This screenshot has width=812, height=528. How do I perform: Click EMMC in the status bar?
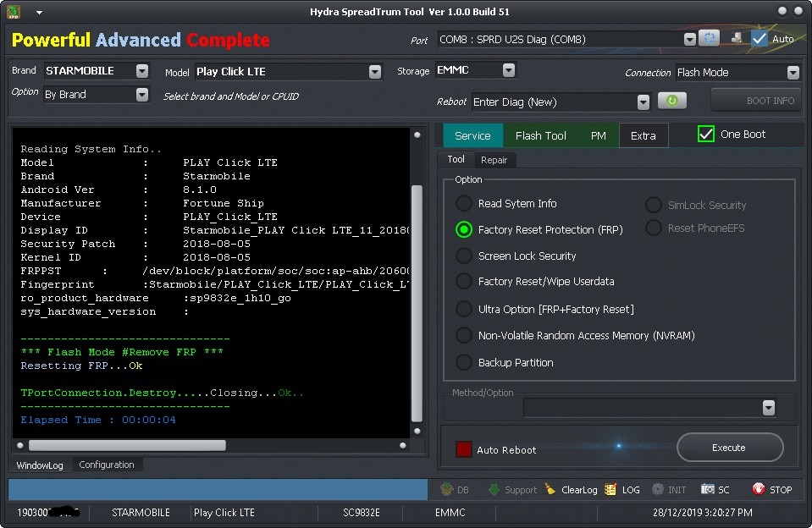[450, 513]
